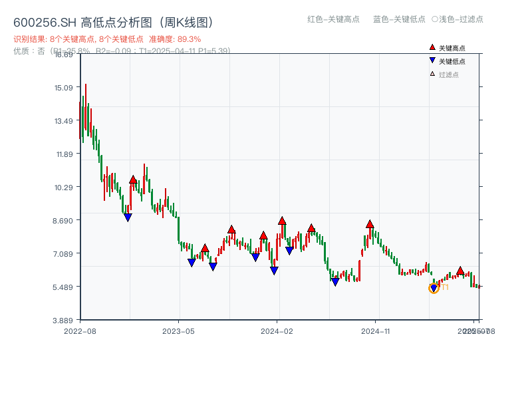Toggle the 关键高点 legend entry label
Screen dimensions: 532x399
[452, 48]
